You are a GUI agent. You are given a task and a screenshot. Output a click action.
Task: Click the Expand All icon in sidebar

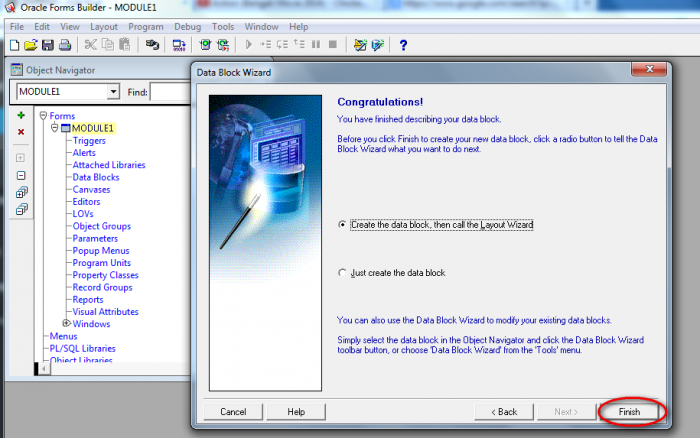(x=21, y=192)
